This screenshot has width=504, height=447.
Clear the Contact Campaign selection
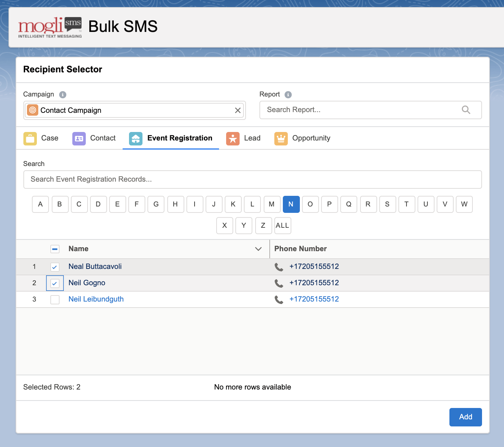coord(238,110)
